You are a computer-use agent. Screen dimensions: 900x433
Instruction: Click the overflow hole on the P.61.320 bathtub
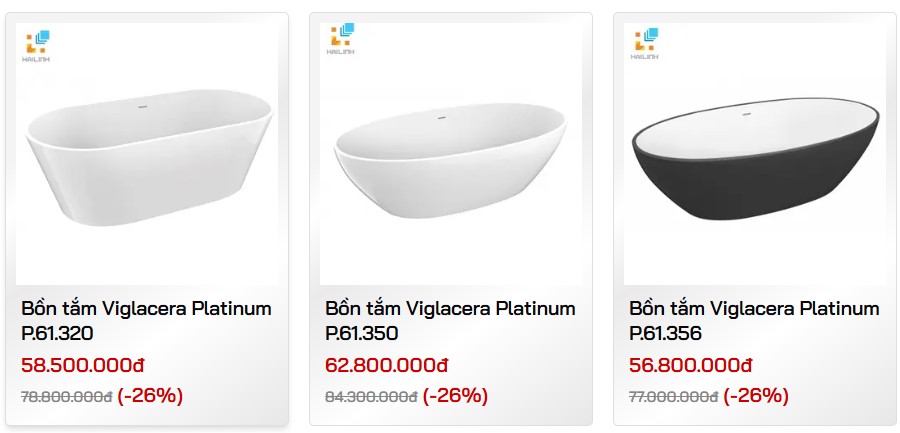tap(143, 106)
